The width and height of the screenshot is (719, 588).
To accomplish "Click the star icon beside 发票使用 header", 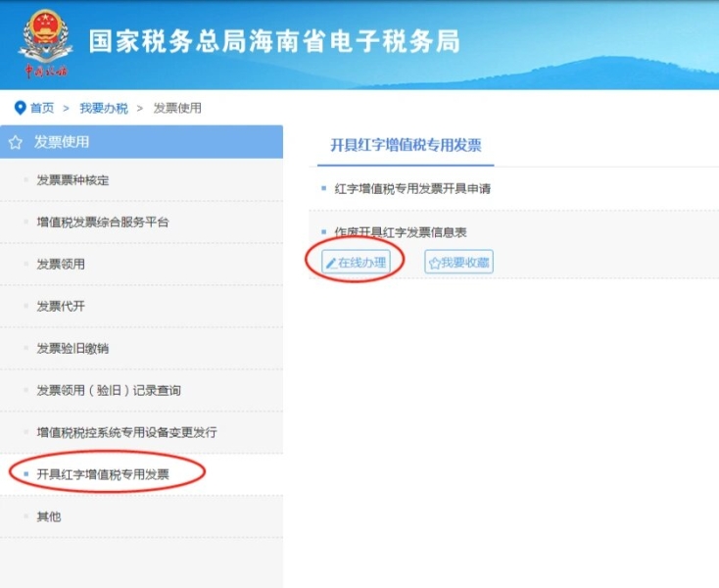I will click(x=16, y=143).
